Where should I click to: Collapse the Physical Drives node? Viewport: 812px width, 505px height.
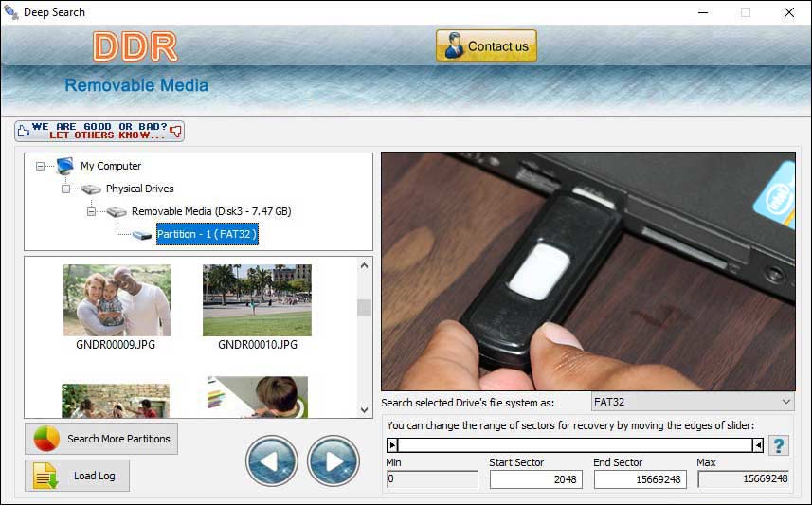coord(65,189)
